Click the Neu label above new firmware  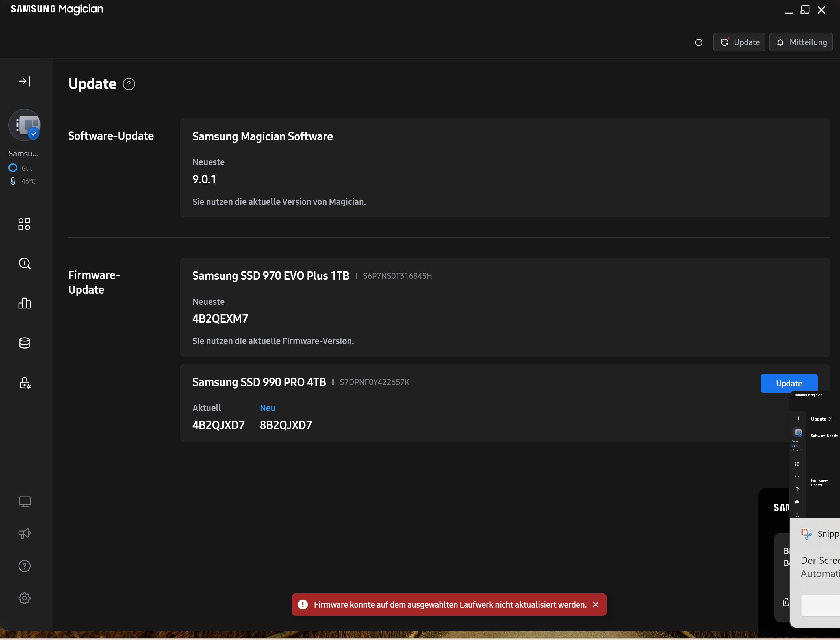(x=268, y=408)
